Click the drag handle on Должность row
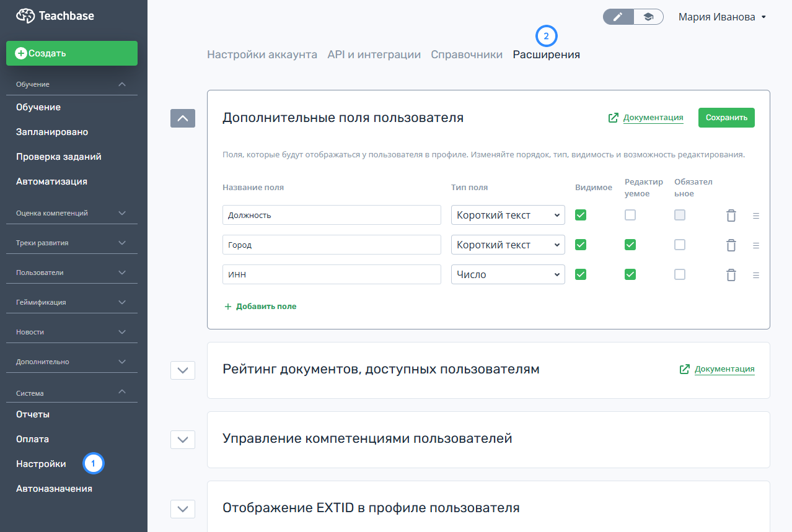Viewport: 792px width, 532px height. [x=755, y=216]
